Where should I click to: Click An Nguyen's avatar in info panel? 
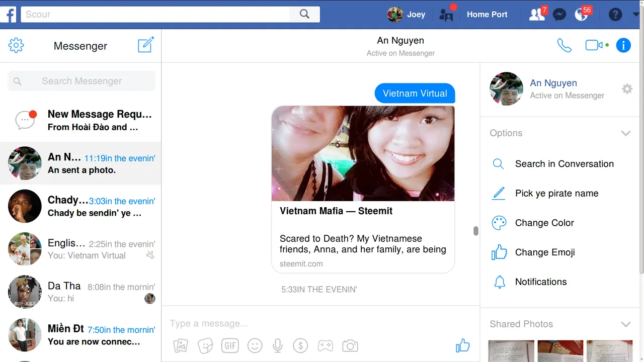(506, 89)
